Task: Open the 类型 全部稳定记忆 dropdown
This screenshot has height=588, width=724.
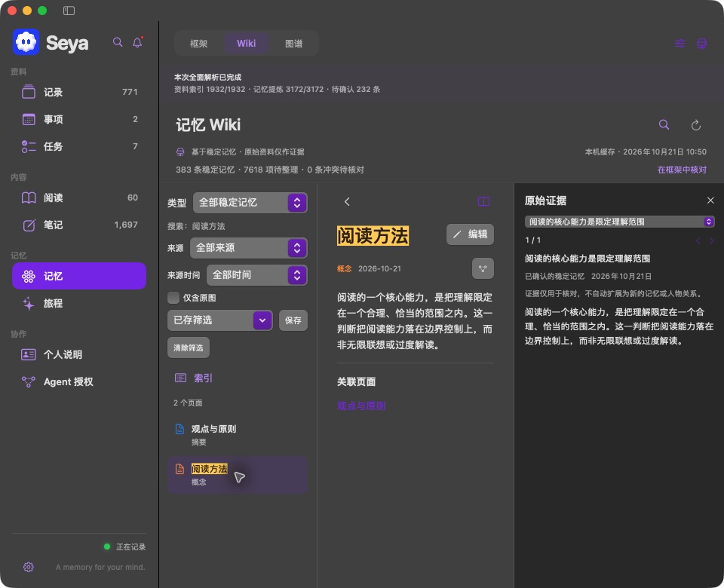Action: [250, 203]
